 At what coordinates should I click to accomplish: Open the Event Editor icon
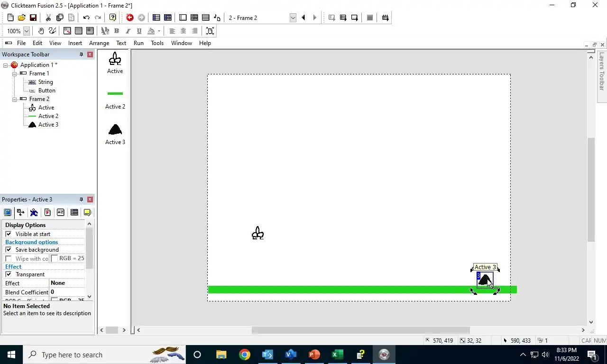coord(194,18)
